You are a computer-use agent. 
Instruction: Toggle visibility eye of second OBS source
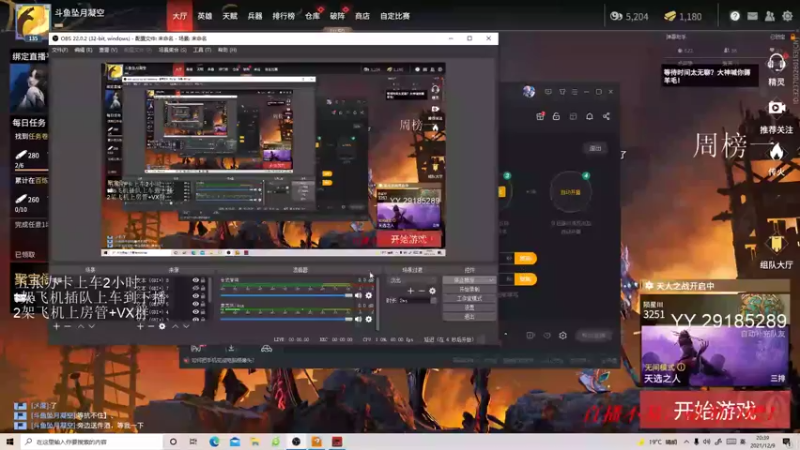pyautogui.click(x=195, y=288)
